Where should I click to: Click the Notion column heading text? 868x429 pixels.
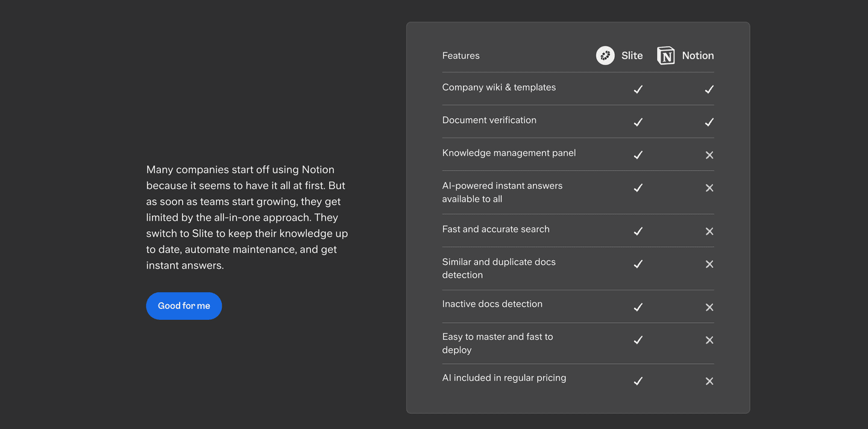(698, 56)
